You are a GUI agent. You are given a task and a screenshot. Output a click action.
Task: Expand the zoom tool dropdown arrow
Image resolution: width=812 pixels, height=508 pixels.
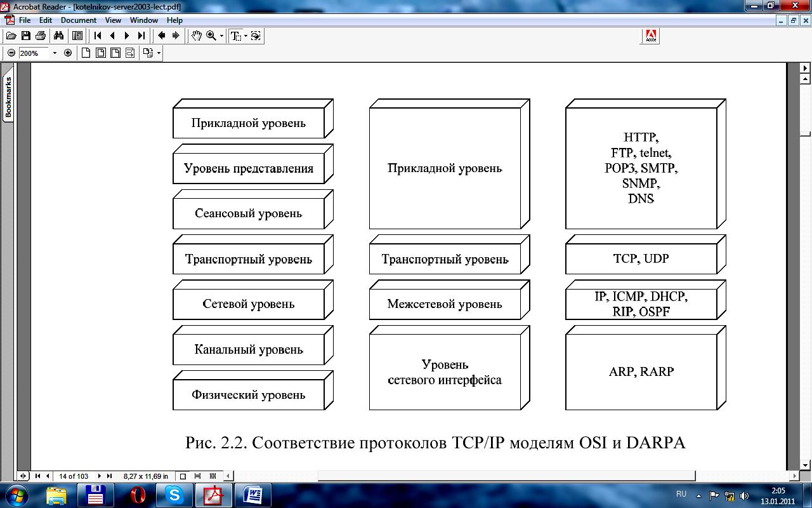221,36
